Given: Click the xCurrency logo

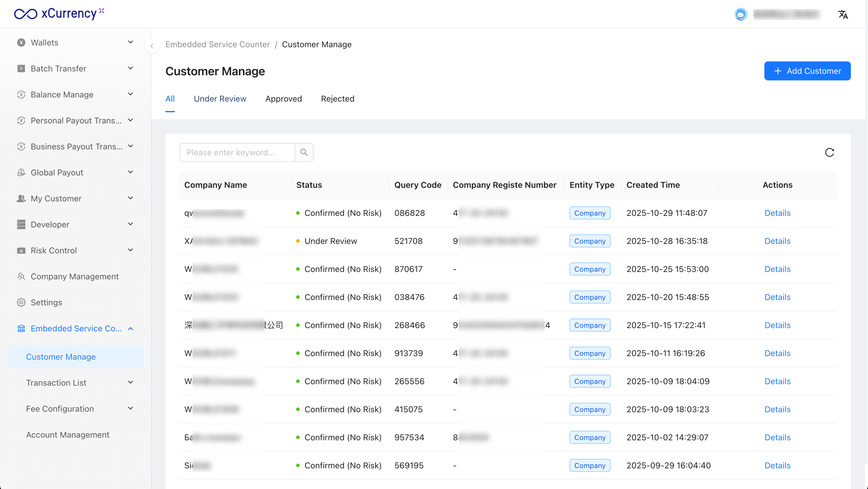Looking at the screenshot, I should (59, 14).
